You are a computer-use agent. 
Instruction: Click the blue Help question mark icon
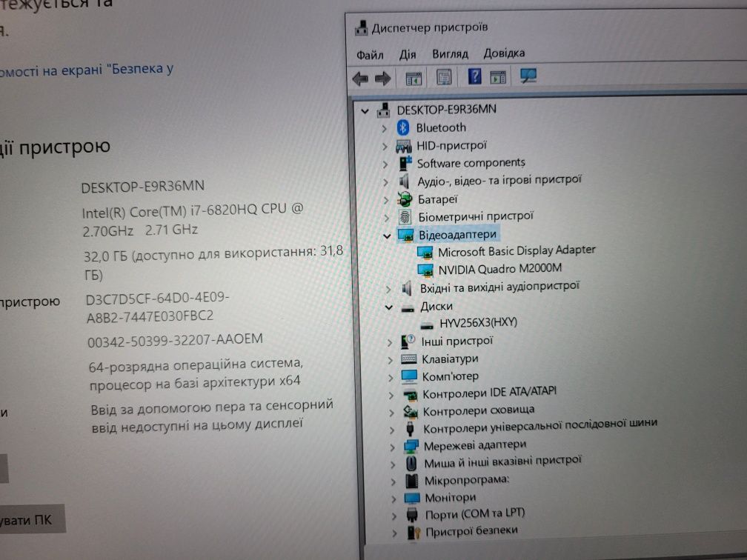pos(474,76)
